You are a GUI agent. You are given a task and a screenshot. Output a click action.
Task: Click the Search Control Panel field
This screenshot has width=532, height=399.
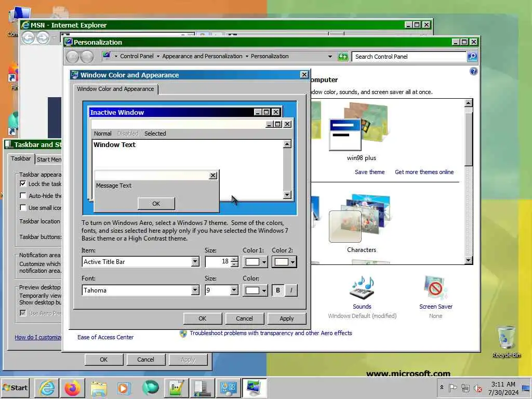pyautogui.click(x=408, y=57)
